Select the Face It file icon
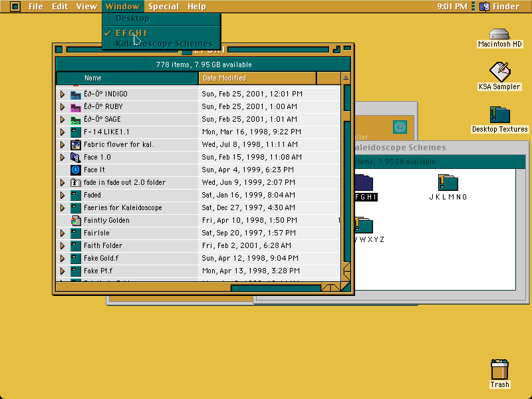This screenshot has width=532, height=399. tap(75, 170)
